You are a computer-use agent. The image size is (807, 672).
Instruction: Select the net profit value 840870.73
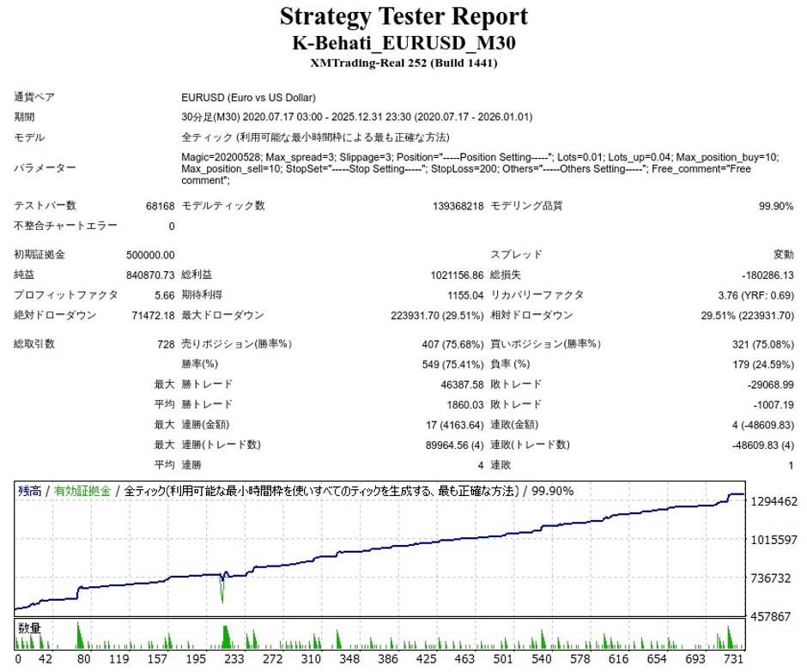[x=150, y=275]
